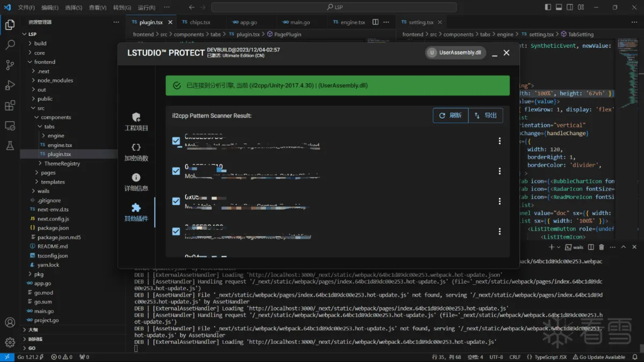Select the 工程项目 tab in LStudio sidebar
Image resolution: width=644 pixels, height=362 pixels.
(x=136, y=122)
